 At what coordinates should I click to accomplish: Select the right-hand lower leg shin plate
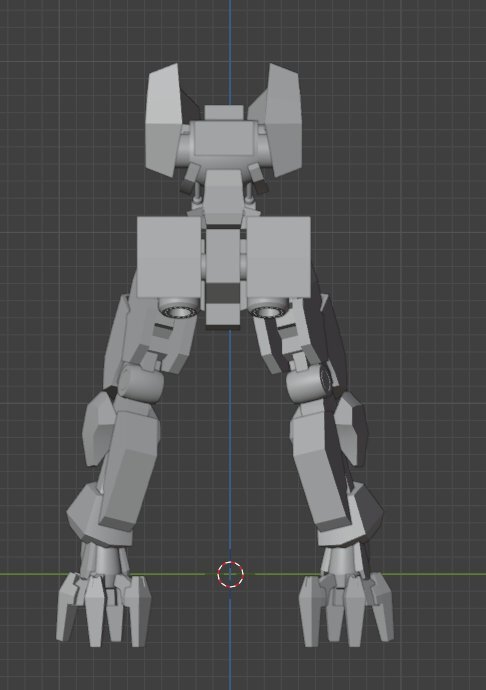[x=321, y=470]
